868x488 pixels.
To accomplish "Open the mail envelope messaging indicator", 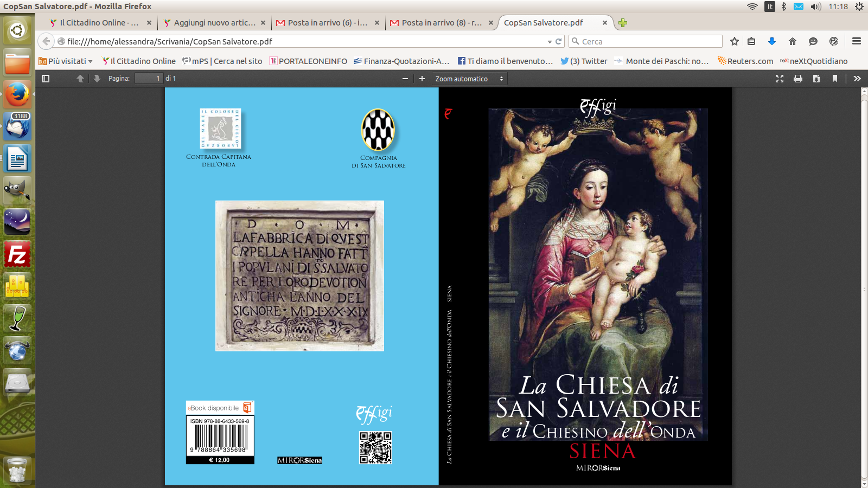I will 799,7.
